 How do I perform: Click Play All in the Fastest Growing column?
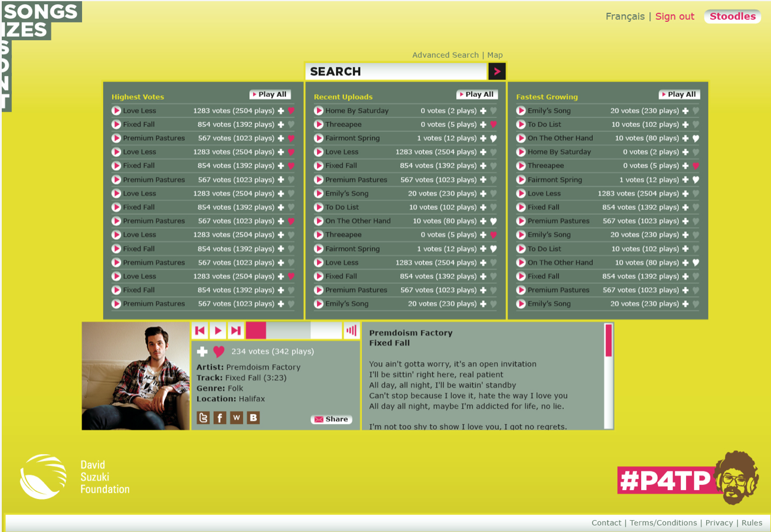coord(679,94)
